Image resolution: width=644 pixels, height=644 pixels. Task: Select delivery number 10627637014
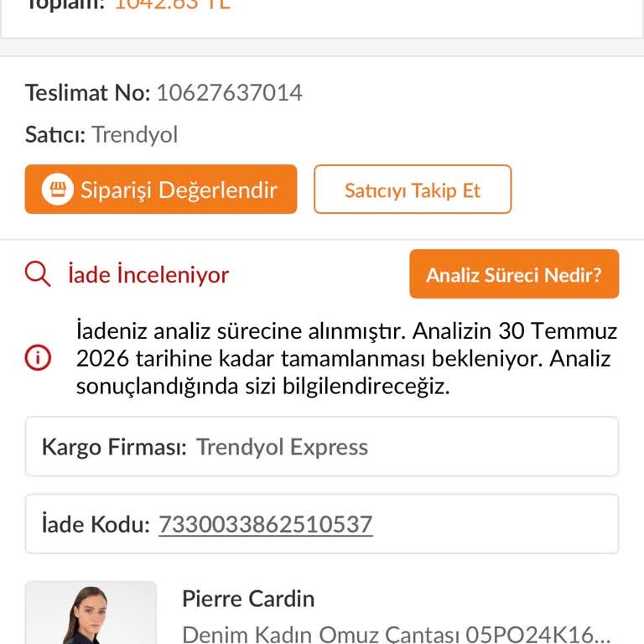click(229, 92)
